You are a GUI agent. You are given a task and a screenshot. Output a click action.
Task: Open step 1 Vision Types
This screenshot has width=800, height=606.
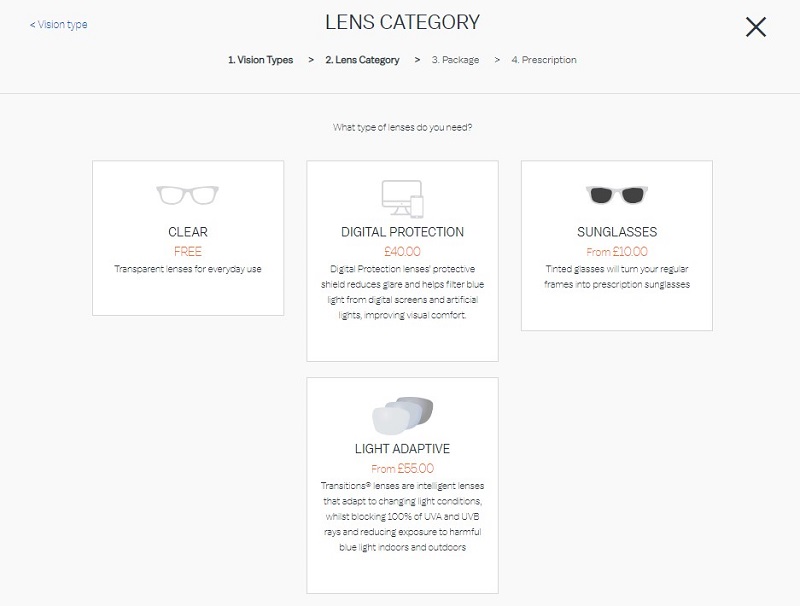(x=260, y=60)
